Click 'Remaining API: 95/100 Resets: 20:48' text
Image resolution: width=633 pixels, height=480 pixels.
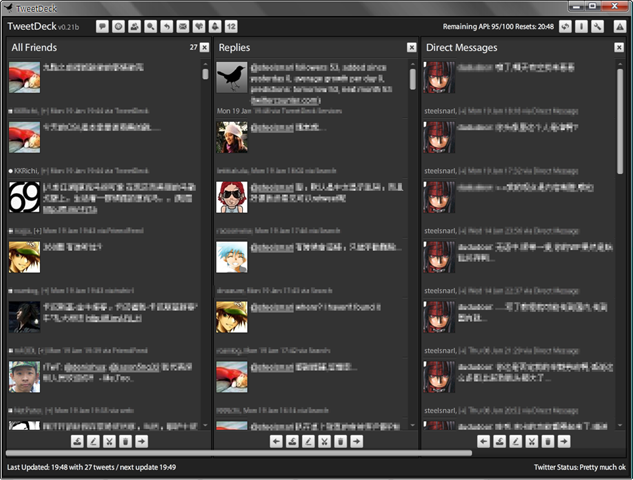coord(498,27)
